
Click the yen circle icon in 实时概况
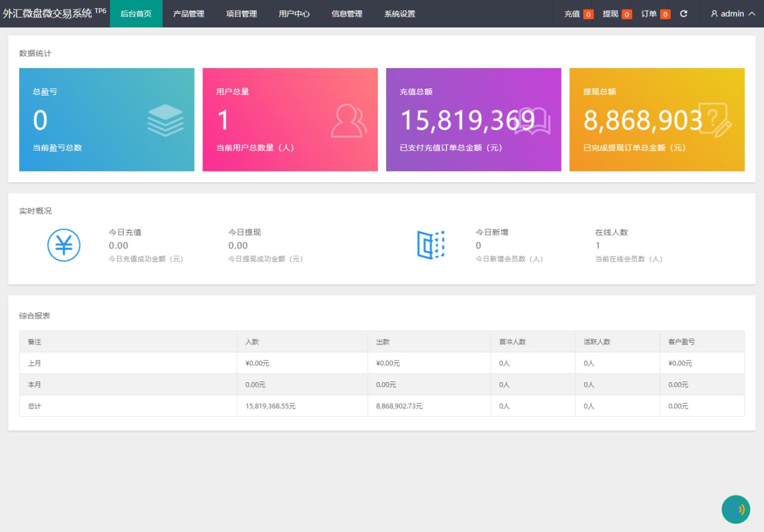click(64, 245)
